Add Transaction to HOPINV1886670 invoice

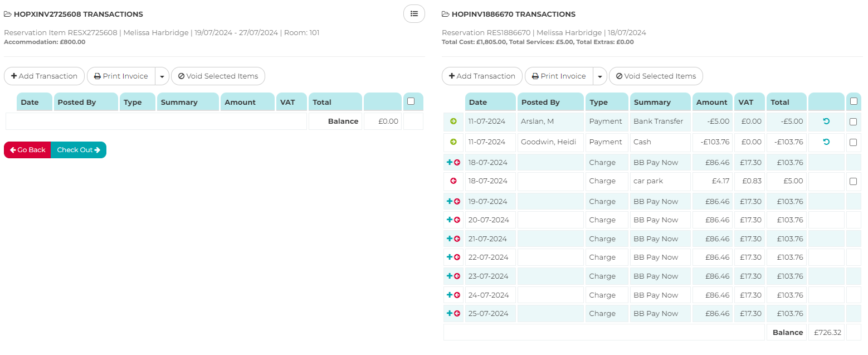coord(482,76)
